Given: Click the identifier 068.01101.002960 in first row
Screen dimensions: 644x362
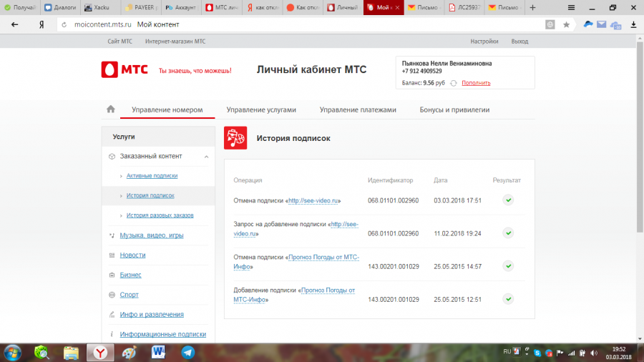Looking at the screenshot, I should 393,201.
